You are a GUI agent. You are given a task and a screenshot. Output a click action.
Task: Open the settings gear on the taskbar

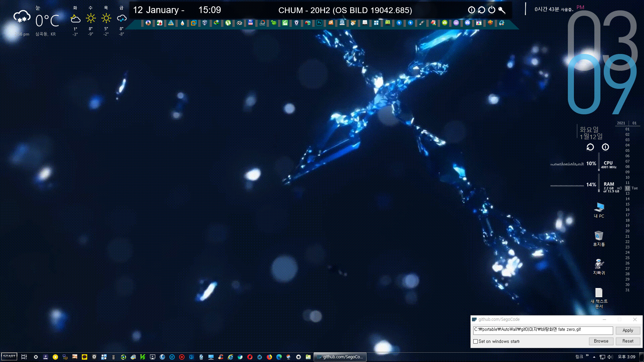36,357
